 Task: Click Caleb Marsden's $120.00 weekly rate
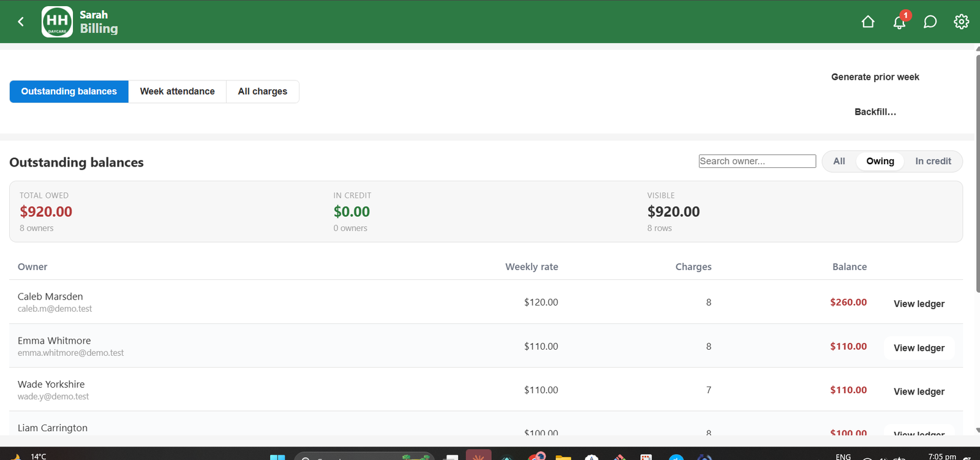coord(541,302)
